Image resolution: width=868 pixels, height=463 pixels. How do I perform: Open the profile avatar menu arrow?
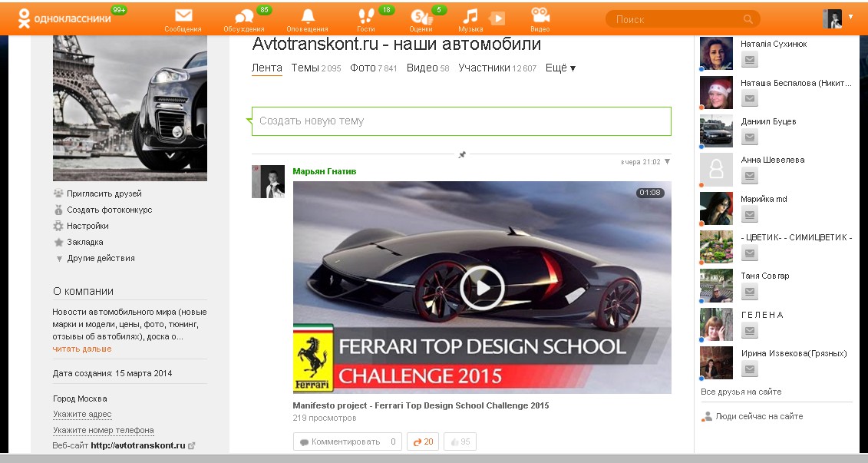(851, 17)
